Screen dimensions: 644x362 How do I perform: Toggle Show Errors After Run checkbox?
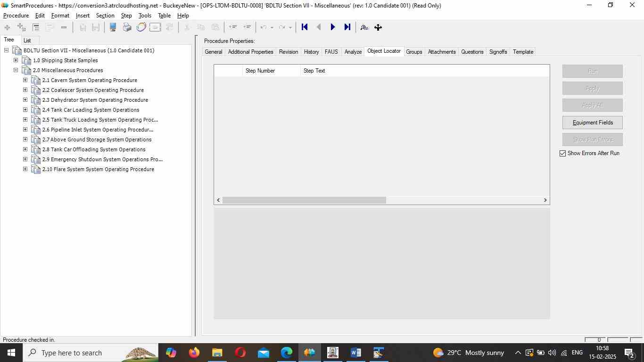[x=562, y=153]
